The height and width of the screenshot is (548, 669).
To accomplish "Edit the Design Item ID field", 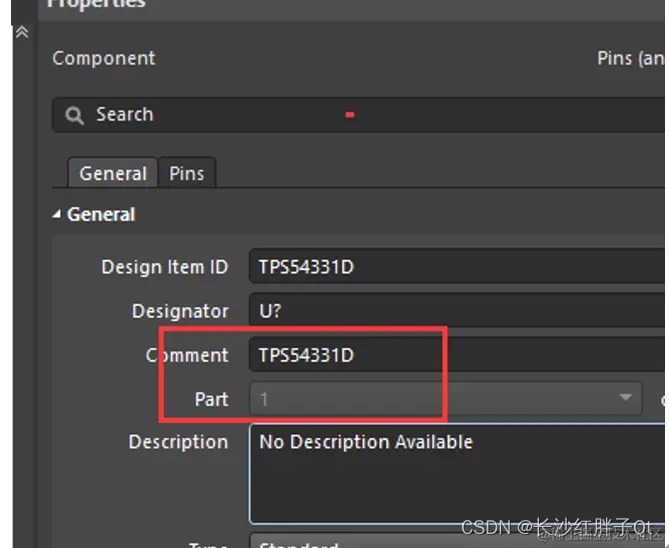I will click(457, 267).
